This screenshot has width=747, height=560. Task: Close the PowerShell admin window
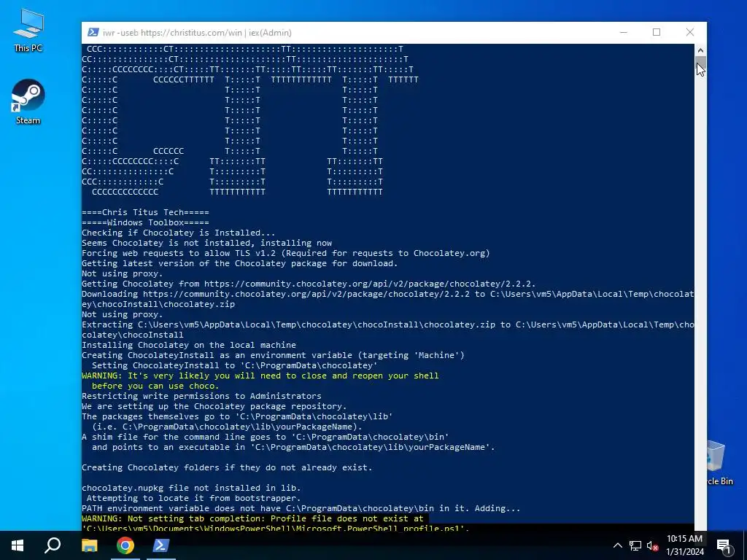[x=690, y=32]
